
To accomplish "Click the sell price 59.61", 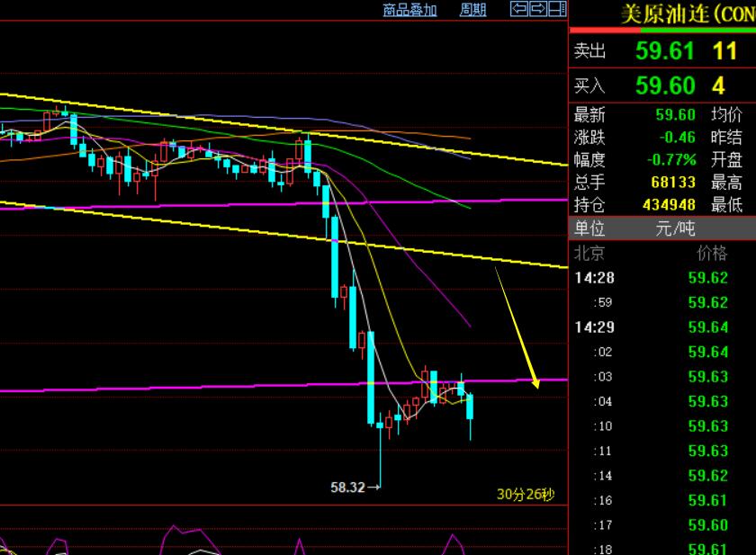I will (x=664, y=50).
